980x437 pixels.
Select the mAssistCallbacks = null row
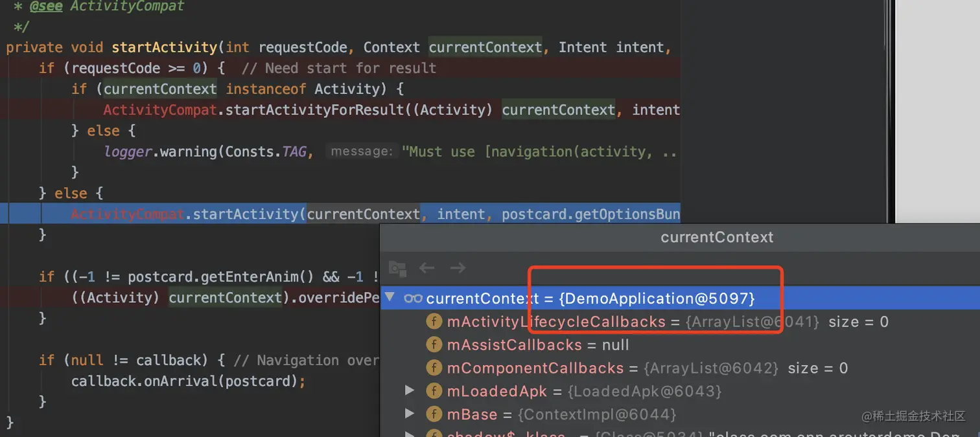click(680, 345)
